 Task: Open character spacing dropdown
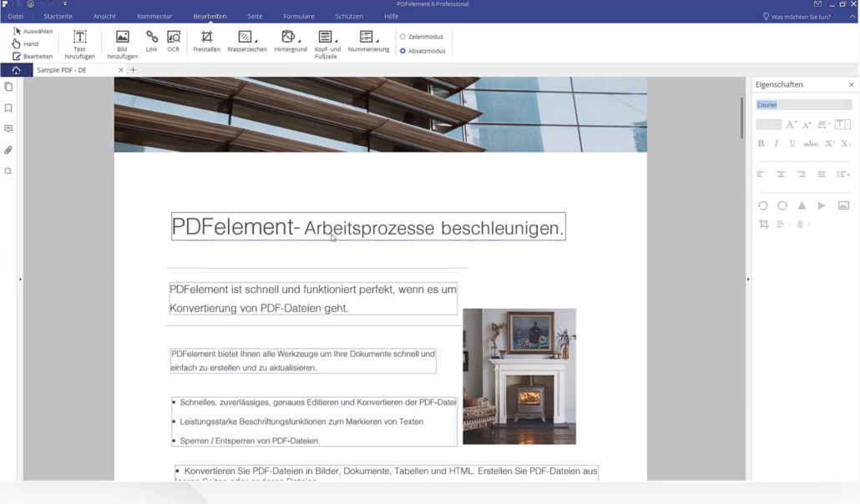(823, 124)
